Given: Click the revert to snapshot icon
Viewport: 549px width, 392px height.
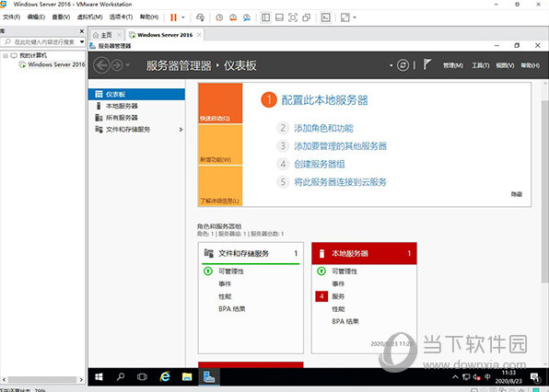Looking at the screenshot, I should click(x=233, y=17).
